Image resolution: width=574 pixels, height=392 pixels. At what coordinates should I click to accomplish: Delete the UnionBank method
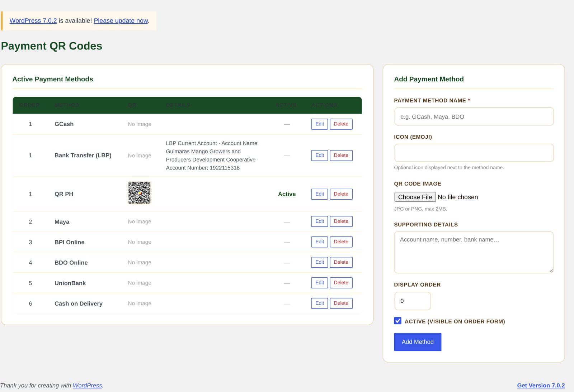coord(341,283)
